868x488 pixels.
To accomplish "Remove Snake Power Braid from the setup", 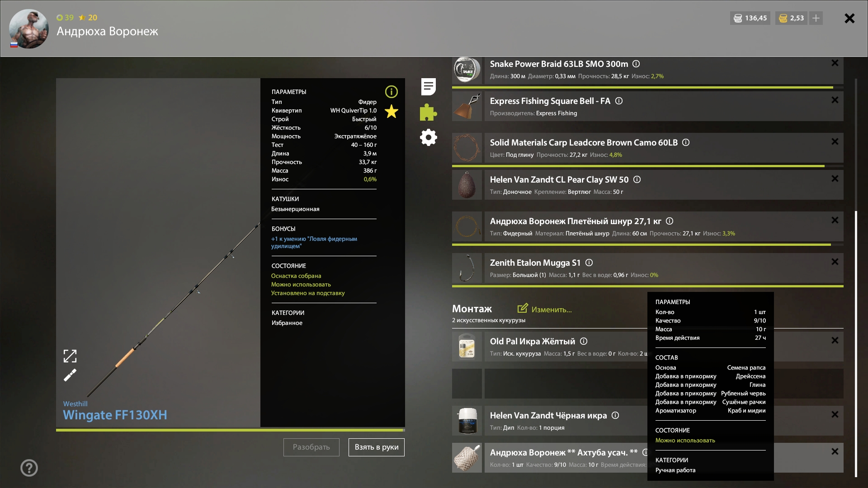I will [834, 63].
